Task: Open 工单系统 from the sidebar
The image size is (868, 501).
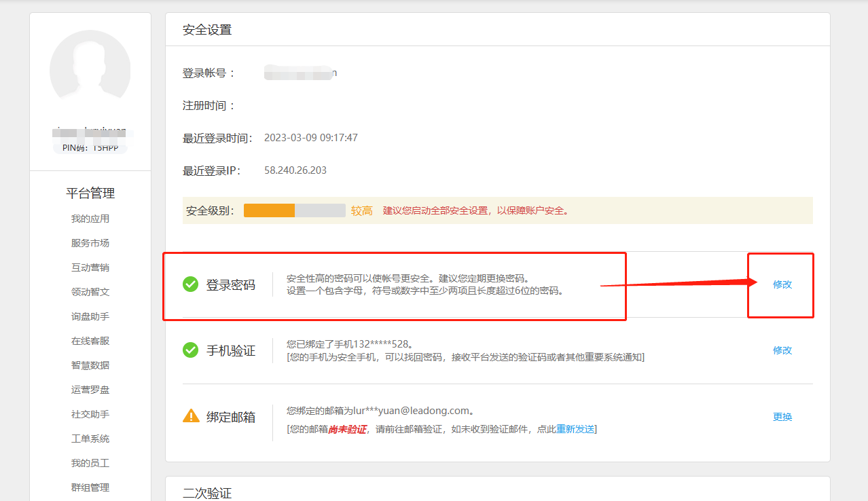Action: pos(90,438)
